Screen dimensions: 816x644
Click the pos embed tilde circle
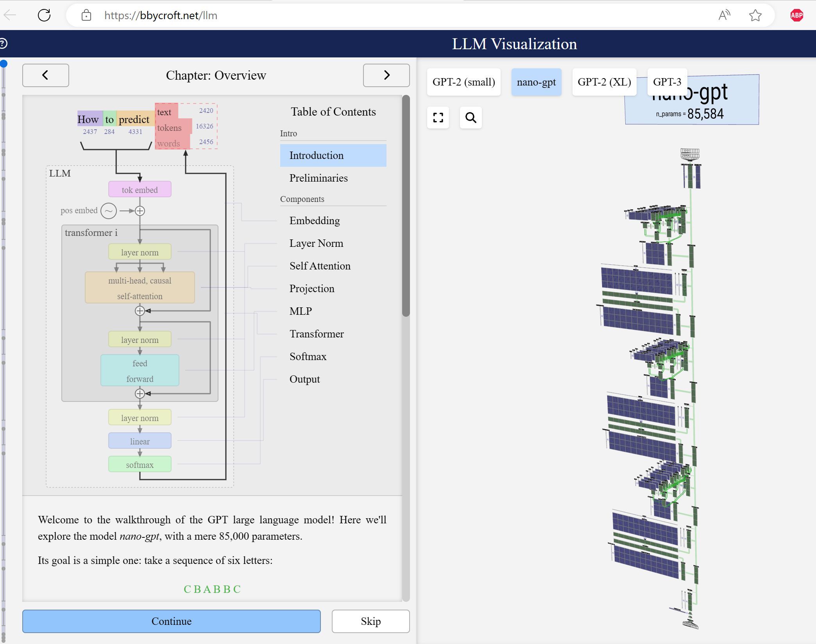pyautogui.click(x=109, y=211)
